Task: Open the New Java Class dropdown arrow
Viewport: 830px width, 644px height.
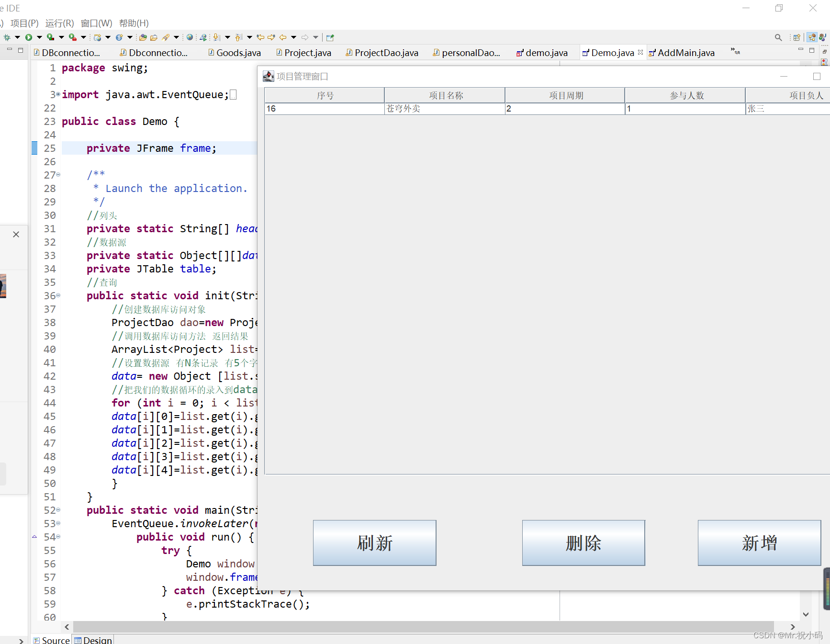Action: click(x=130, y=37)
